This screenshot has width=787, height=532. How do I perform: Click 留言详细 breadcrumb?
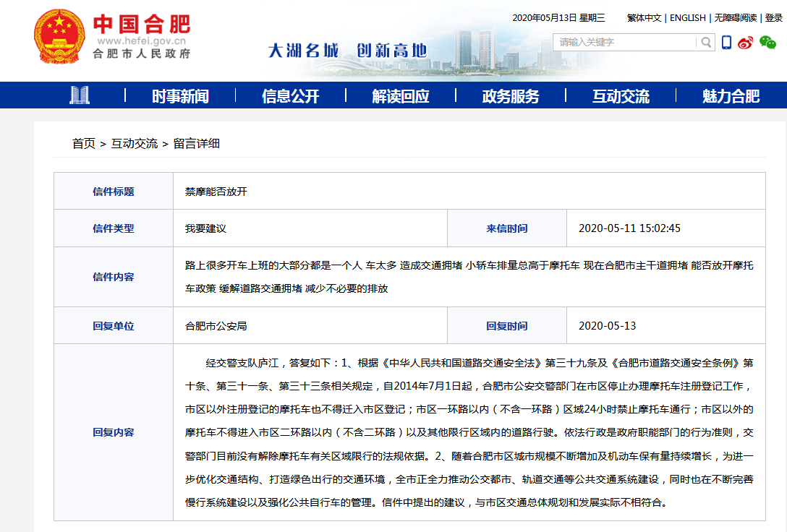pyautogui.click(x=196, y=143)
